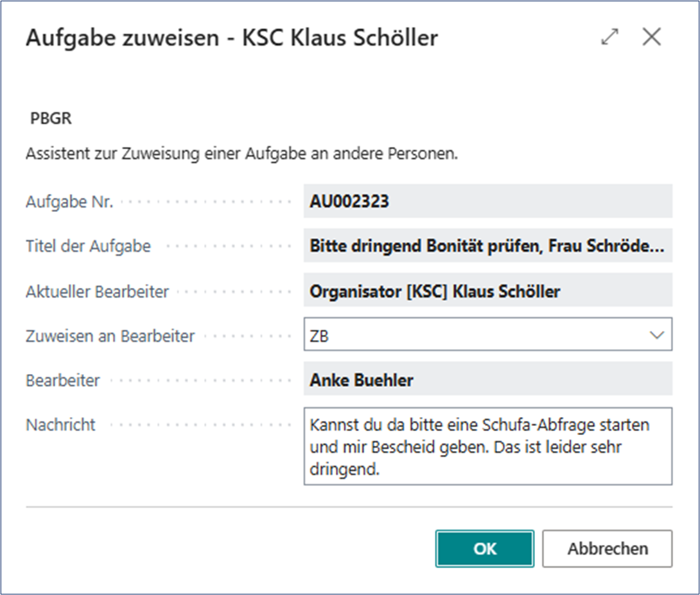Select the Organisator [KSC] Klaus Schöller field
The image size is (700, 595).
[487, 291]
